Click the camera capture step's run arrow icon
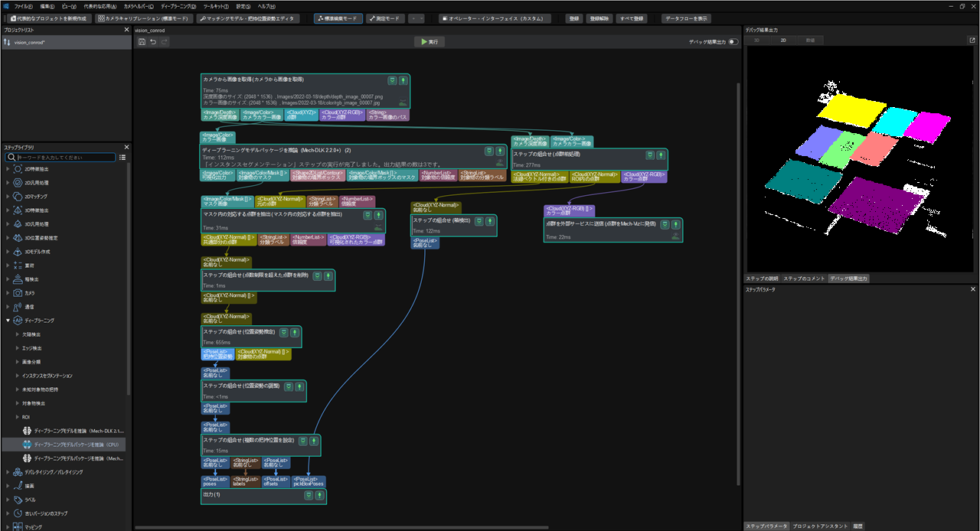The image size is (980, 531). pyautogui.click(x=403, y=80)
